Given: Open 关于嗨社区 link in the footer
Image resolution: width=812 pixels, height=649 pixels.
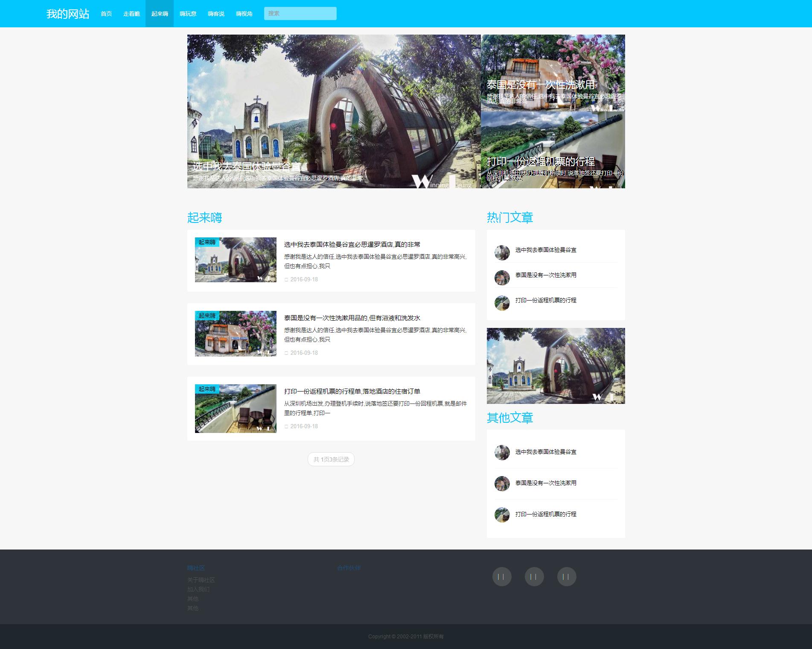Looking at the screenshot, I should click(x=201, y=580).
